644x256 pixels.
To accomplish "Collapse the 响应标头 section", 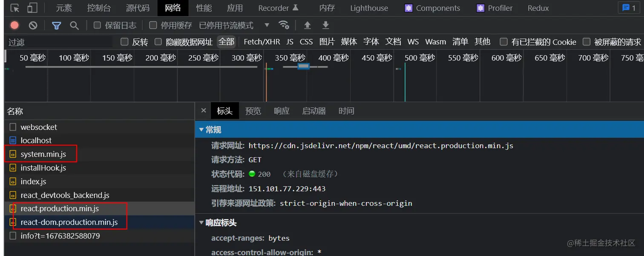I will pyautogui.click(x=201, y=223).
